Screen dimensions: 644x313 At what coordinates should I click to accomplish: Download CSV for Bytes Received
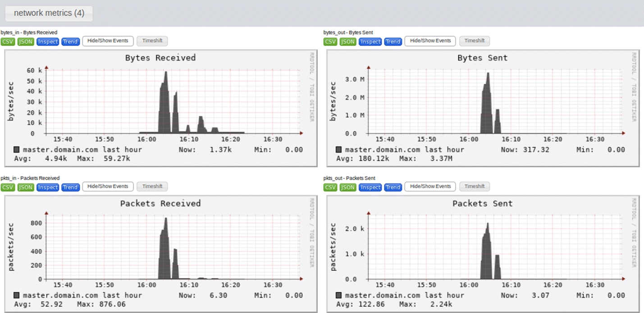pos(8,41)
